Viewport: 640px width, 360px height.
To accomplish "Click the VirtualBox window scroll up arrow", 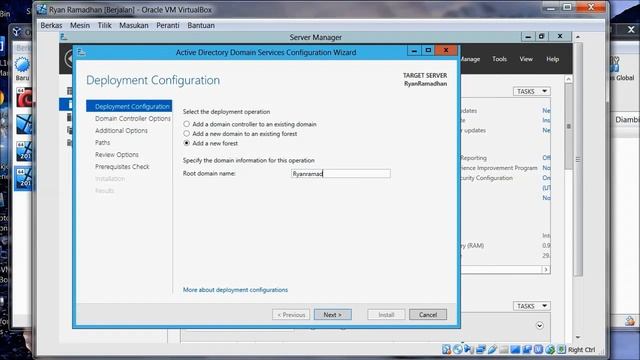I will [578, 37].
